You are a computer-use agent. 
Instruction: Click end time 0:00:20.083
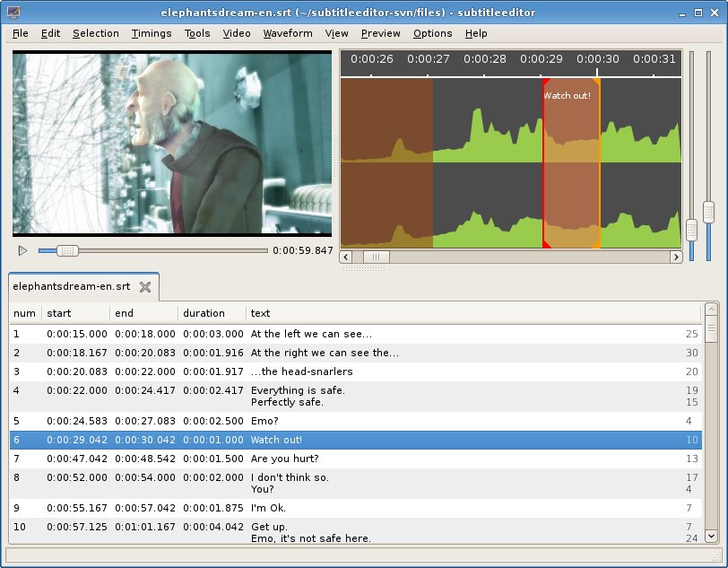point(145,353)
